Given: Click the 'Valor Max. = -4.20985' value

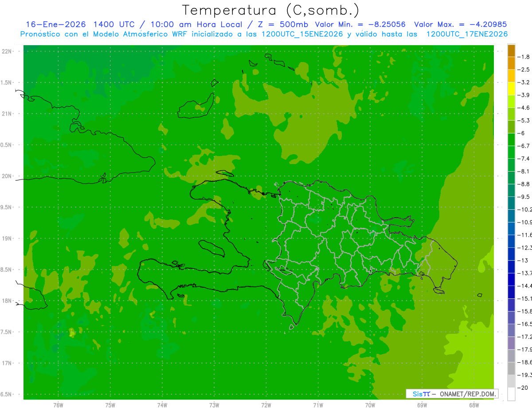Looking at the screenshot, I should (460, 24).
